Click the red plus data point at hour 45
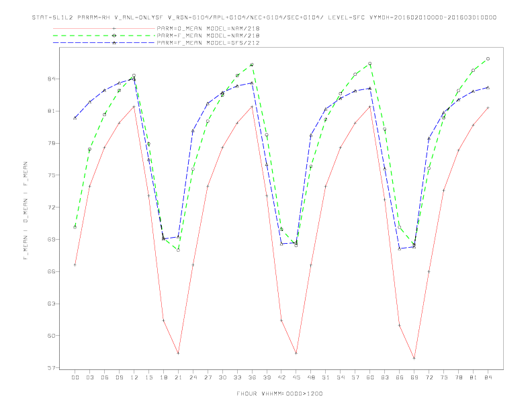This screenshot has height=411, width=532. coord(296,353)
